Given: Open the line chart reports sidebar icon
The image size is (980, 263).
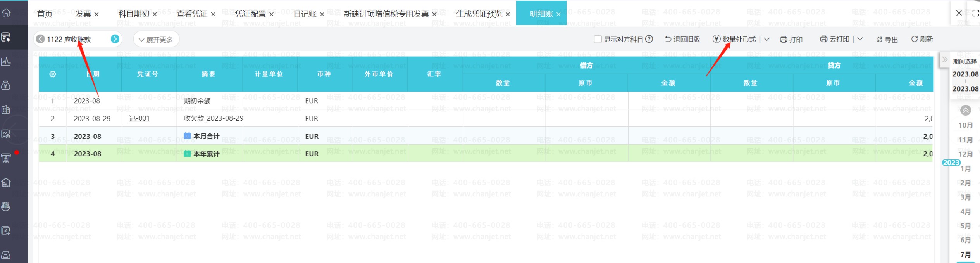Looking at the screenshot, I should (x=6, y=61).
